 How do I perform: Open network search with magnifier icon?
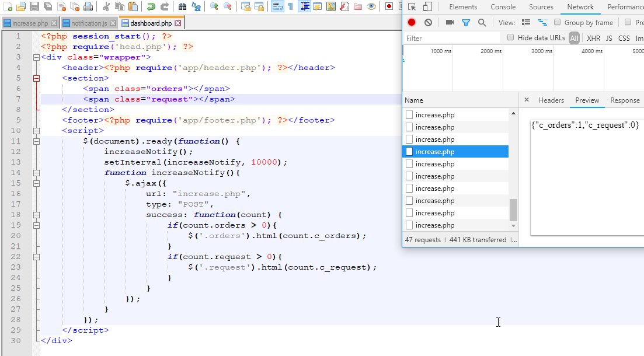tap(482, 22)
